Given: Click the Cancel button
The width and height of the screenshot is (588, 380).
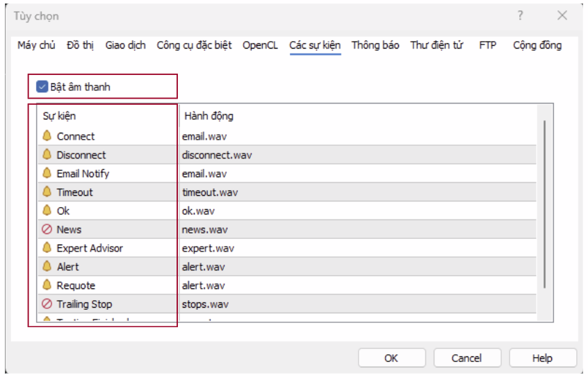Looking at the screenshot, I should coord(466,358).
